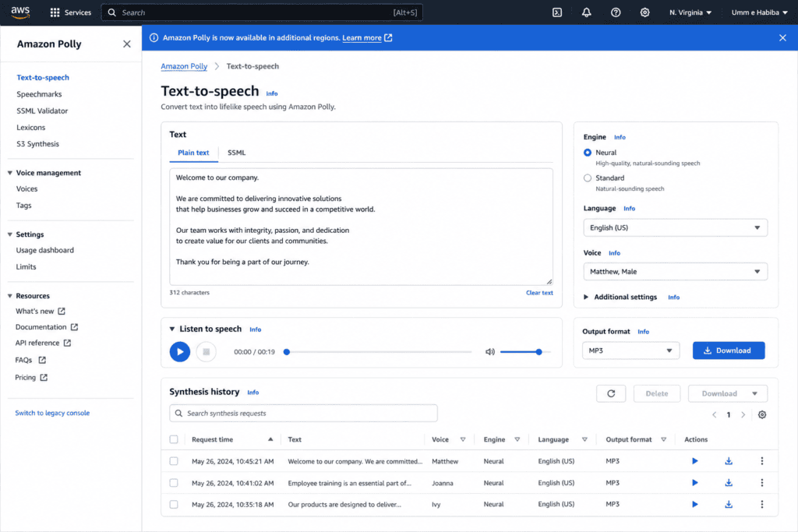This screenshot has height=532, width=798.
Task: Collapse the Resources sidebar group
Action: (9, 295)
